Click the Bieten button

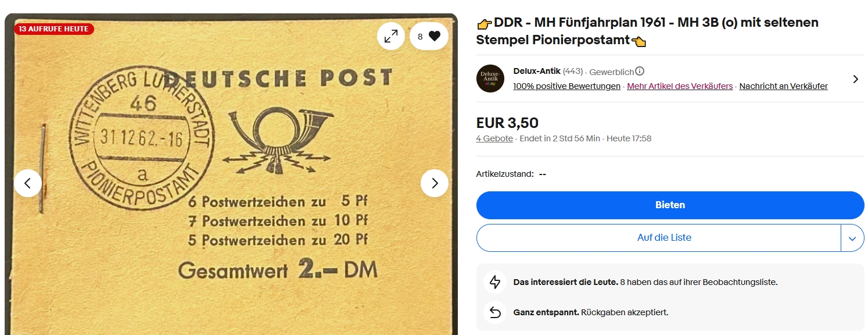point(670,205)
